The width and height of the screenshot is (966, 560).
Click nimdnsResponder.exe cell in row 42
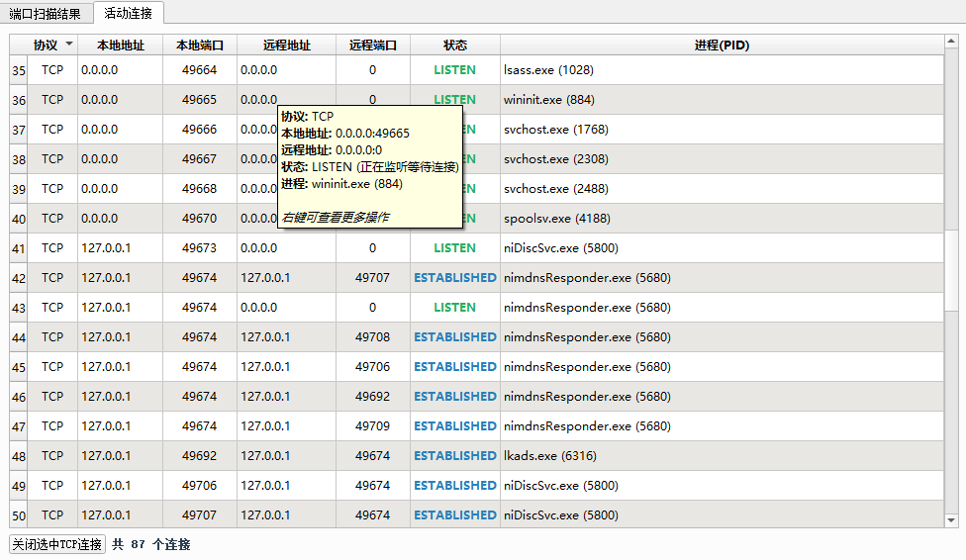(723, 278)
